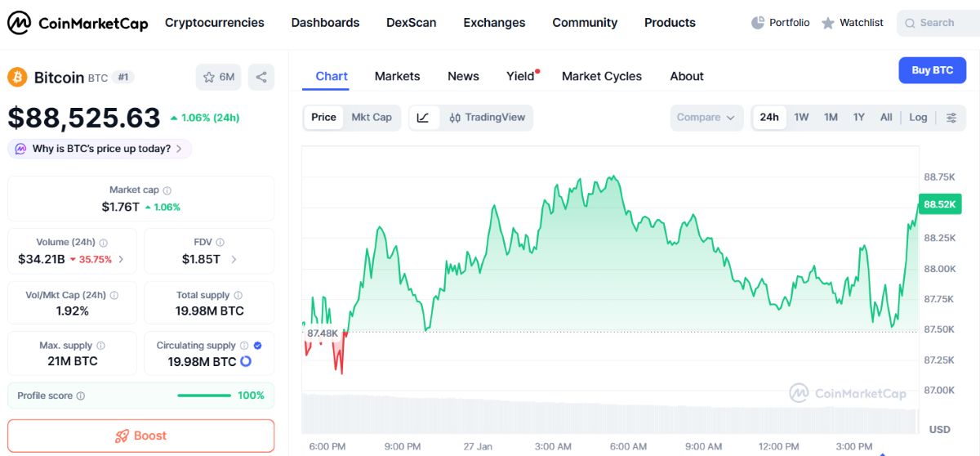
Task: Select Mkt Cap view toggle
Action: coord(372,118)
